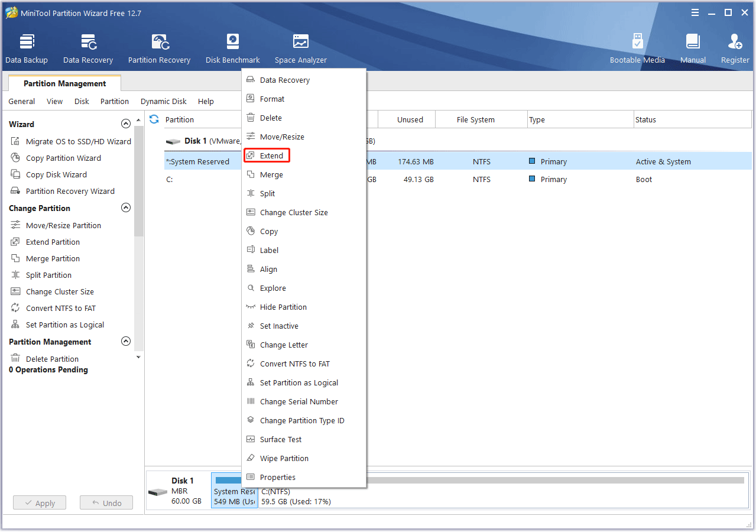The height and width of the screenshot is (532, 756).
Task: Click the Move/Resize Partition sidebar icon
Action: click(15, 225)
